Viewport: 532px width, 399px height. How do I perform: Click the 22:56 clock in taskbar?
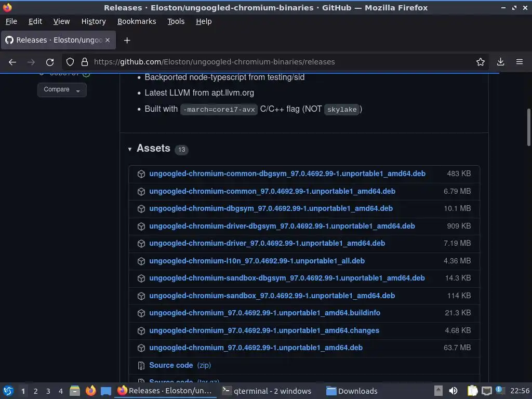click(x=520, y=391)
